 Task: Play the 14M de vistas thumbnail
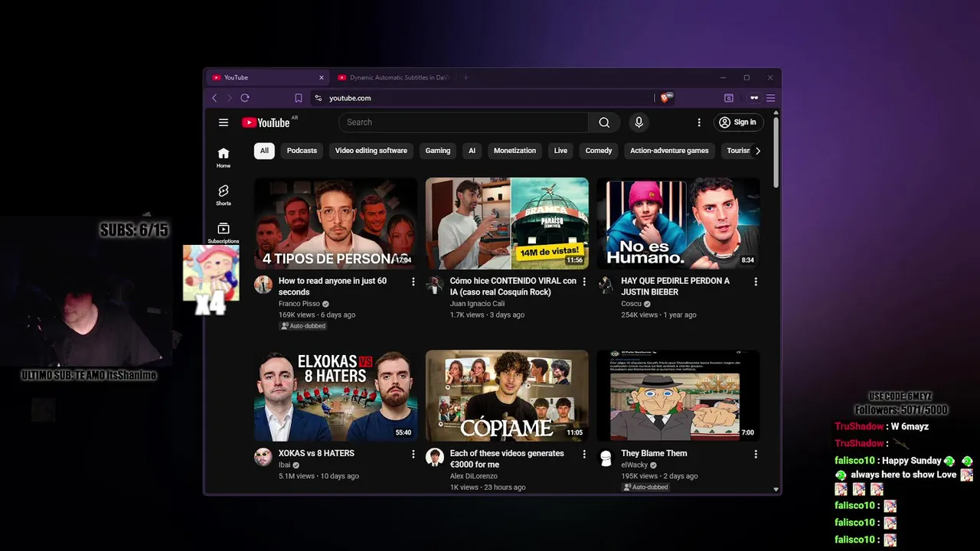507,223
